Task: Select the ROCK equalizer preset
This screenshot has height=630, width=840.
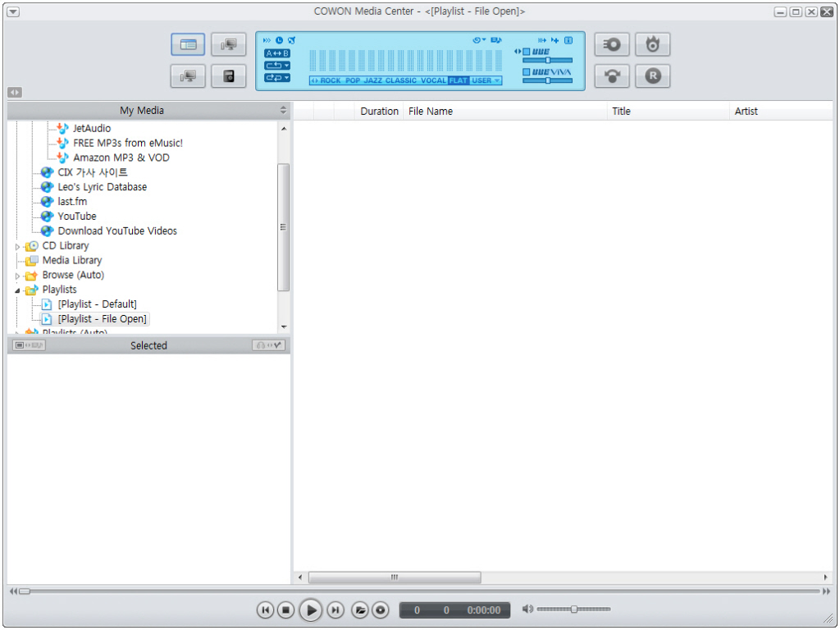Action: (x=331, y=80)
